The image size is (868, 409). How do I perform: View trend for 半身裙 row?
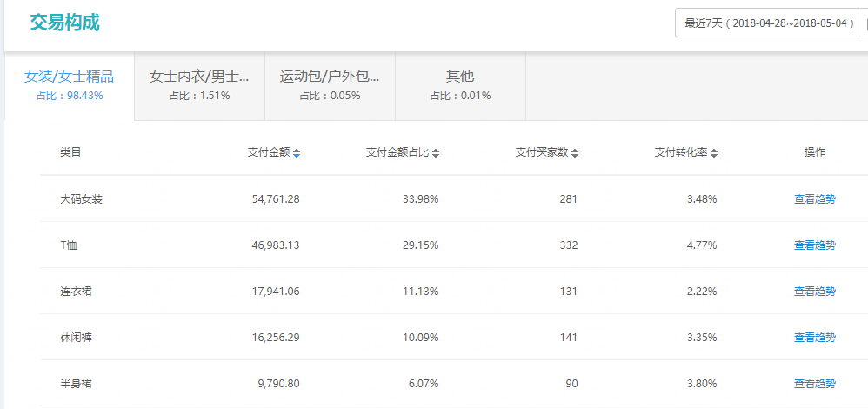coord(814,384)
